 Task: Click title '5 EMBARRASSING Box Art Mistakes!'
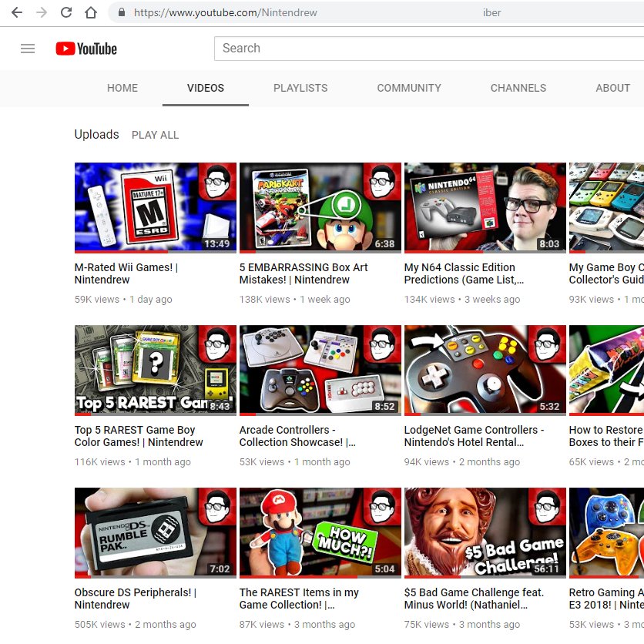coord(304,273)
